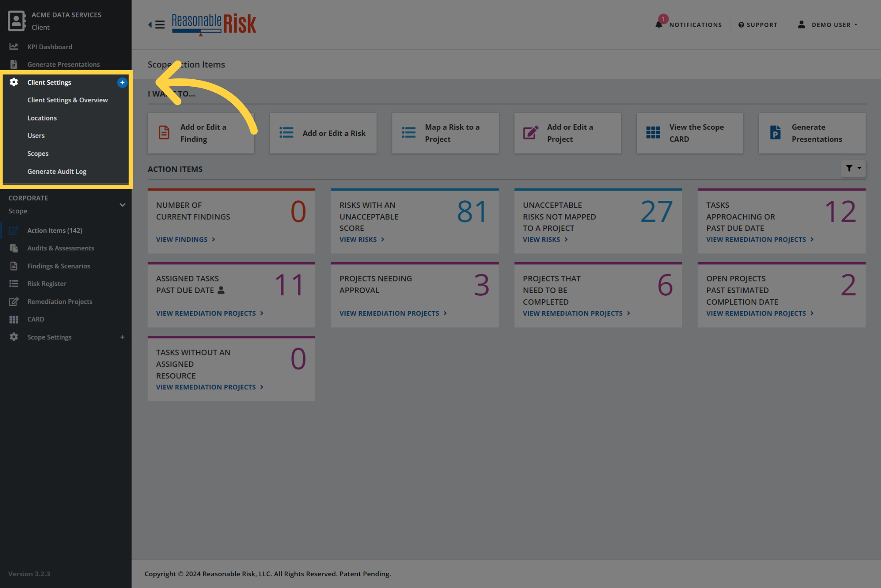This screenshot has width=881, height=588.
Task: Open the KPI Dashboard chart icon
Action: [14, 46]
